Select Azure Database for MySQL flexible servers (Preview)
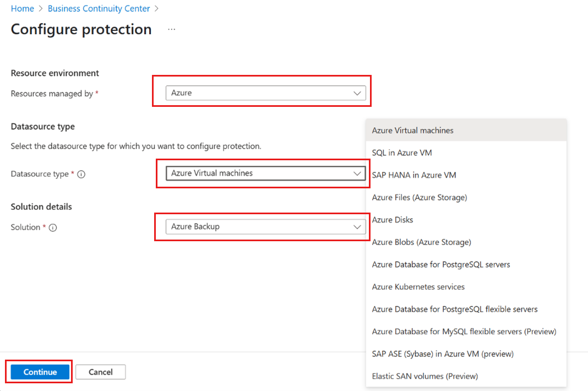588x391 pixels. tap(466, 332)
